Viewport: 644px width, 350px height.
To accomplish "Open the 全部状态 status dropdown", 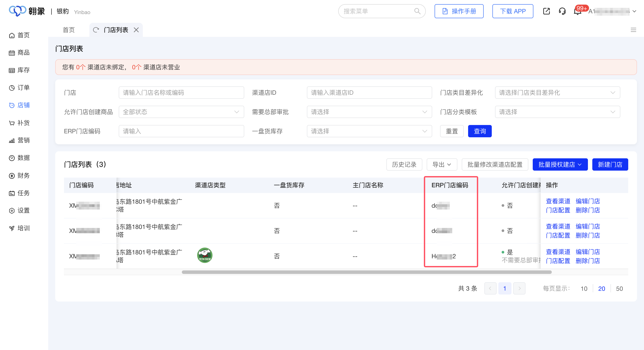I will 181,112.
